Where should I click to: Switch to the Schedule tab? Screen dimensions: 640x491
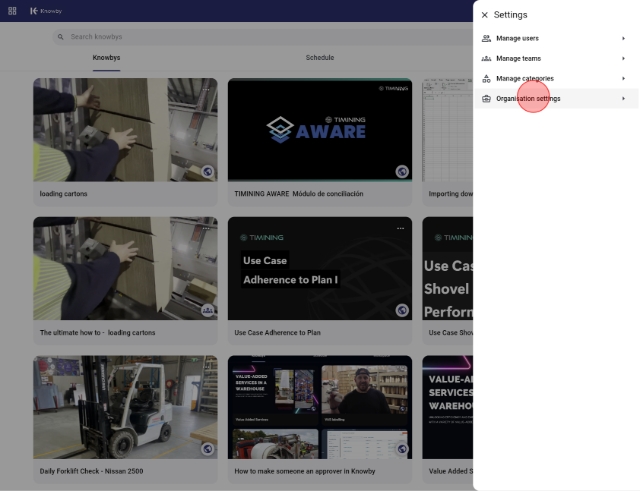320,58
